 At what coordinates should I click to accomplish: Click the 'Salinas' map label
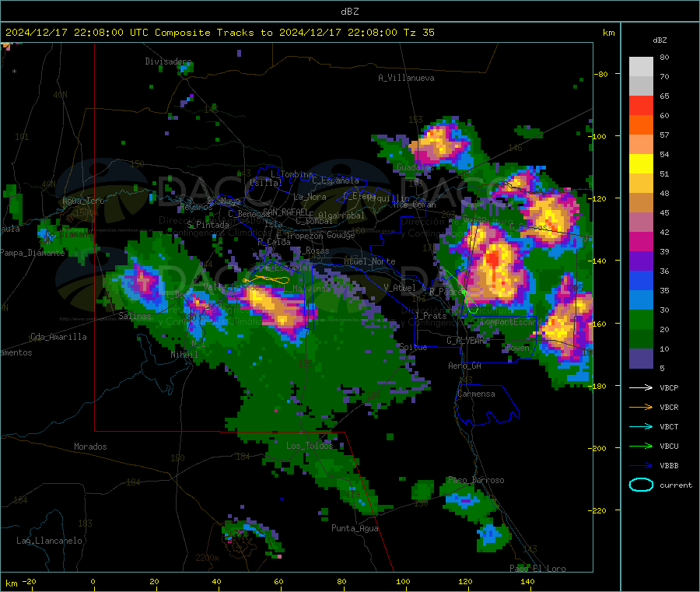click(135, 316)
